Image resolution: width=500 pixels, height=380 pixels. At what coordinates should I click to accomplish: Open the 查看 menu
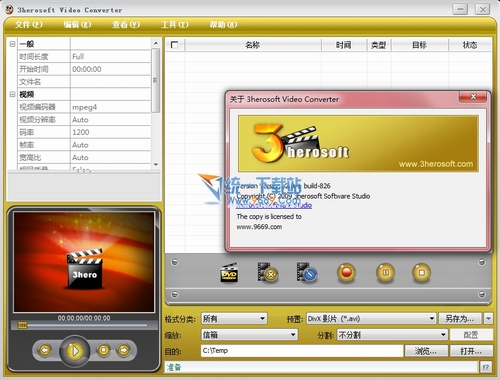(126, 24)
